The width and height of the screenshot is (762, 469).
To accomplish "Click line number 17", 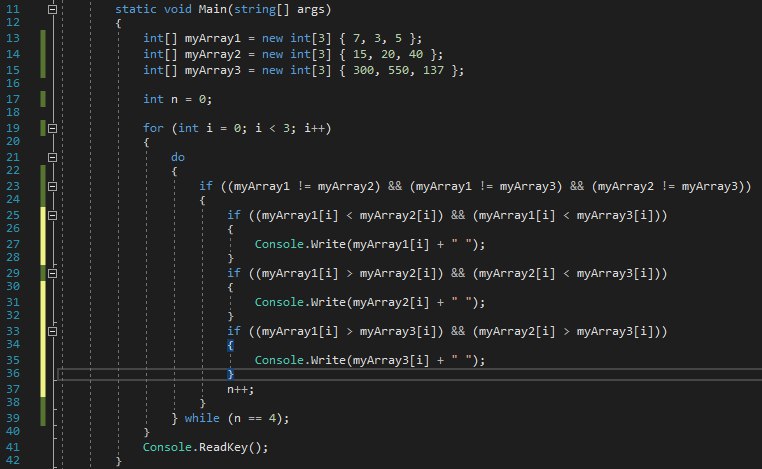I will pyautogui.click(x=13, y=99).
